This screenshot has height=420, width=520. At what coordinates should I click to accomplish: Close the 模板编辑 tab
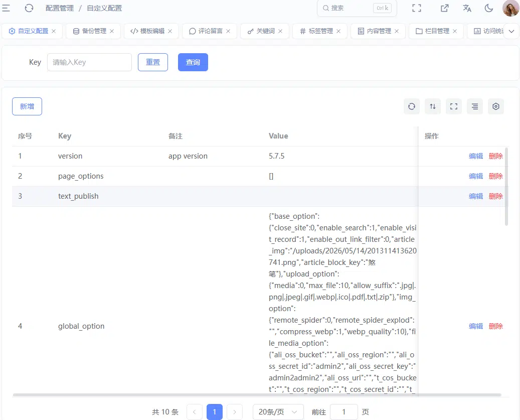tap(170, 31)
